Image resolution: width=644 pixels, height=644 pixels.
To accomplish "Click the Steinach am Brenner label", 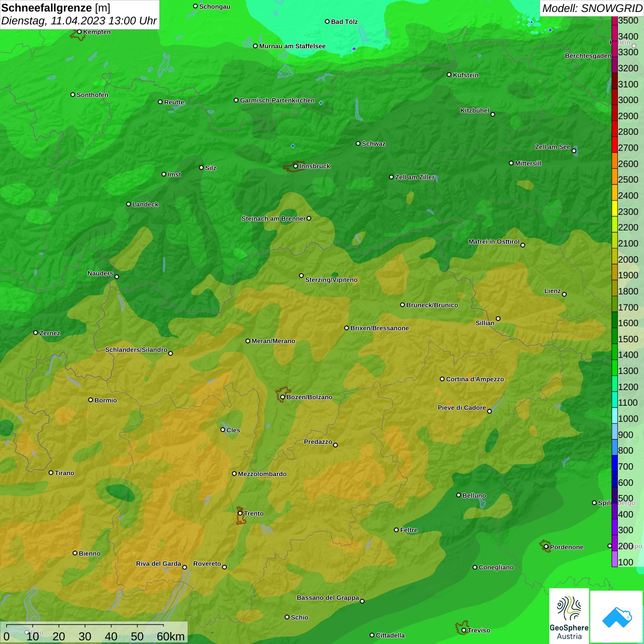I will 273,218.
